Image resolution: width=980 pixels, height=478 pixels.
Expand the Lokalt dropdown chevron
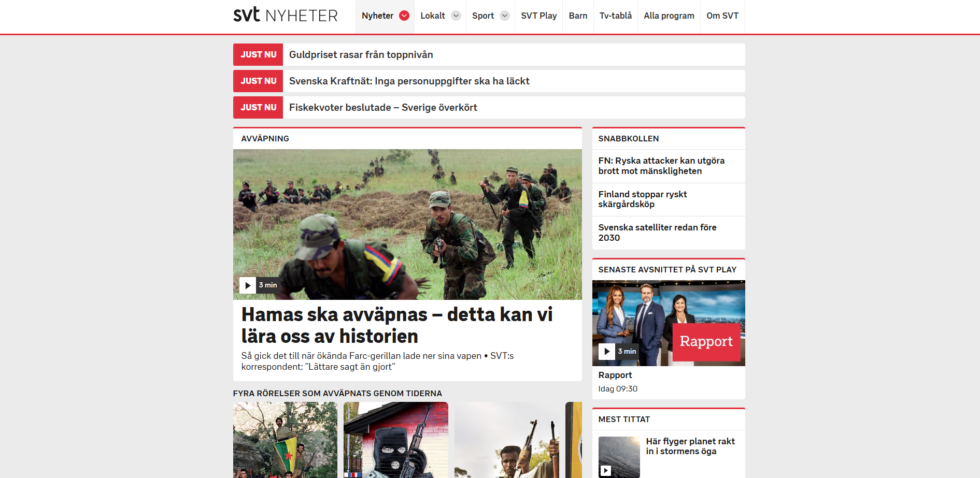point(456,16)
